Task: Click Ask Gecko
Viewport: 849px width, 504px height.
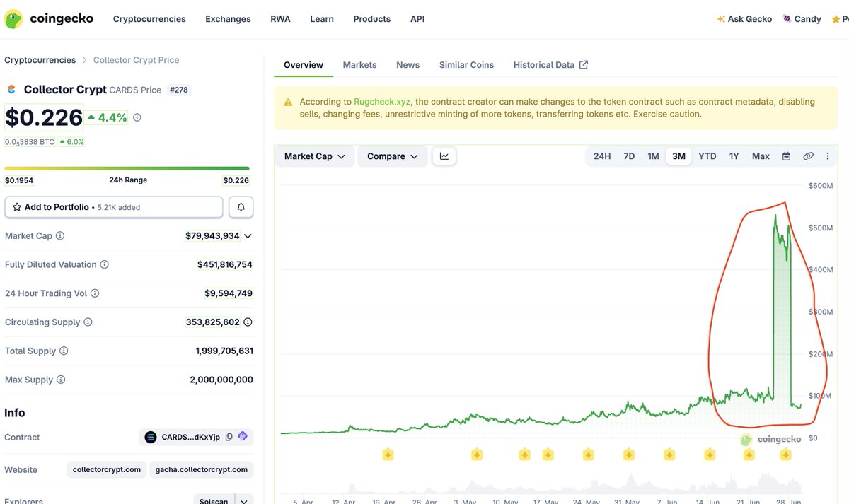Action: pyautogui.click(x=744, y=19)
